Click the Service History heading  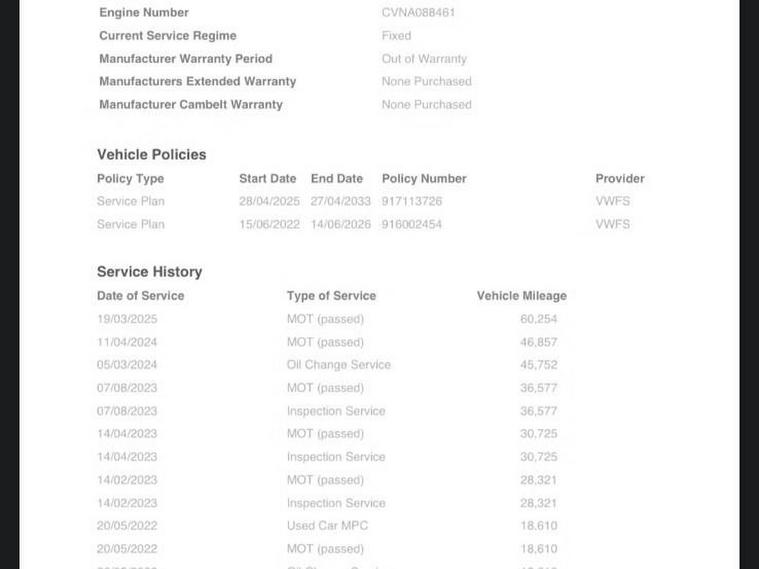(149, 272)
